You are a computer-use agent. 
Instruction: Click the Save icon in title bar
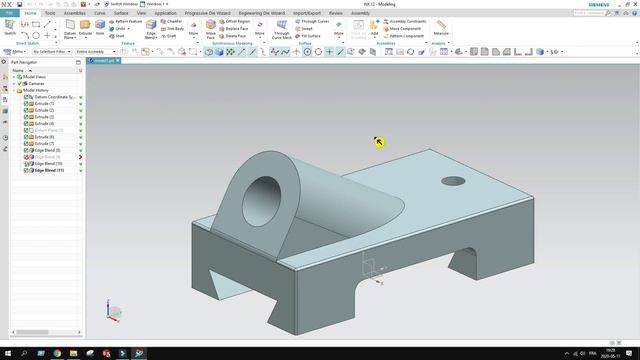[19, 4]
